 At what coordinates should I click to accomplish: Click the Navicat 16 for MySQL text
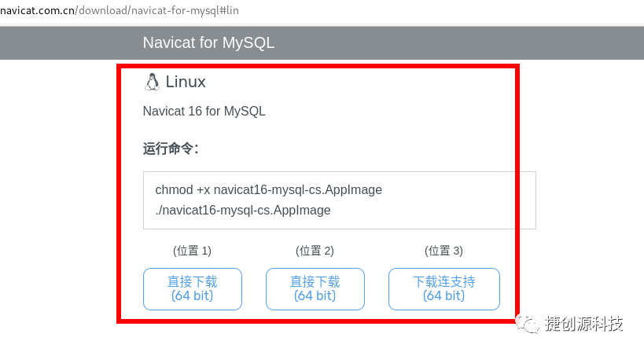coord(204,112)
